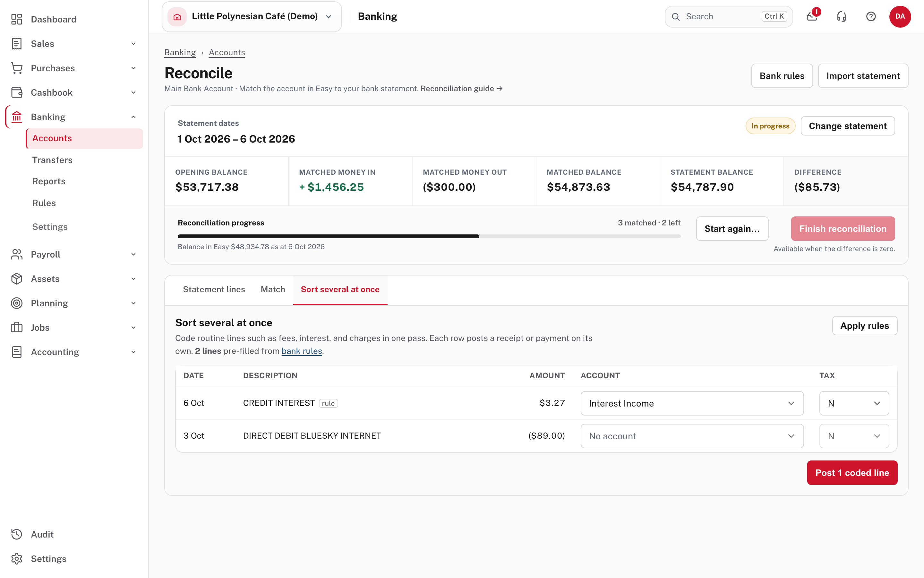Click the Planning target icon
Image resolution: width=924 pixels, height=578 pixels.
[16, 303]
